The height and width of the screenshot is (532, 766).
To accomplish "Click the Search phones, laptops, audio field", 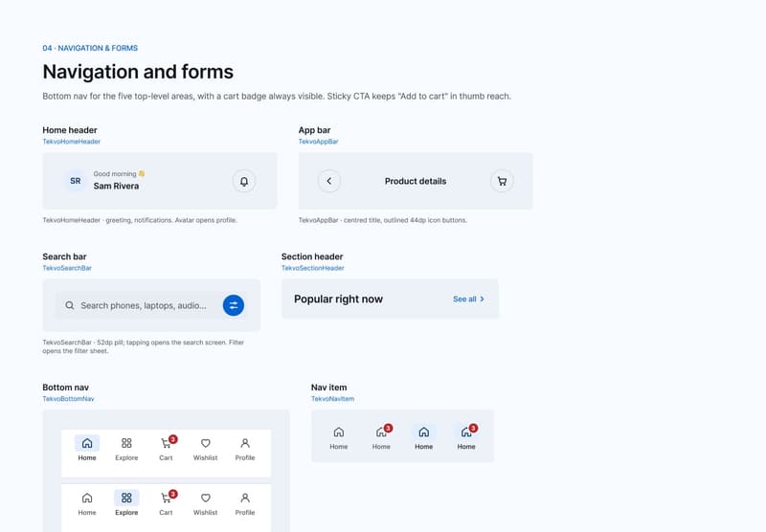I will tap(151, 305).
